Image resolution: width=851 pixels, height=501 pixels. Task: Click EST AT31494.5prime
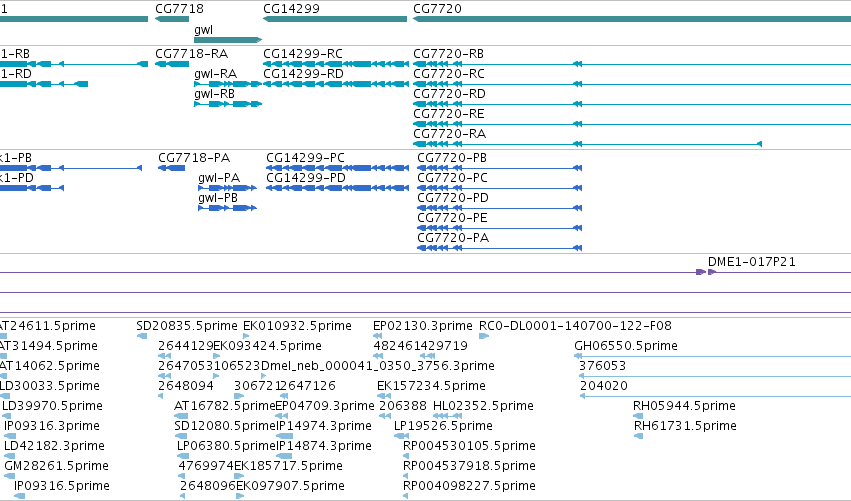tap(48, 346)
